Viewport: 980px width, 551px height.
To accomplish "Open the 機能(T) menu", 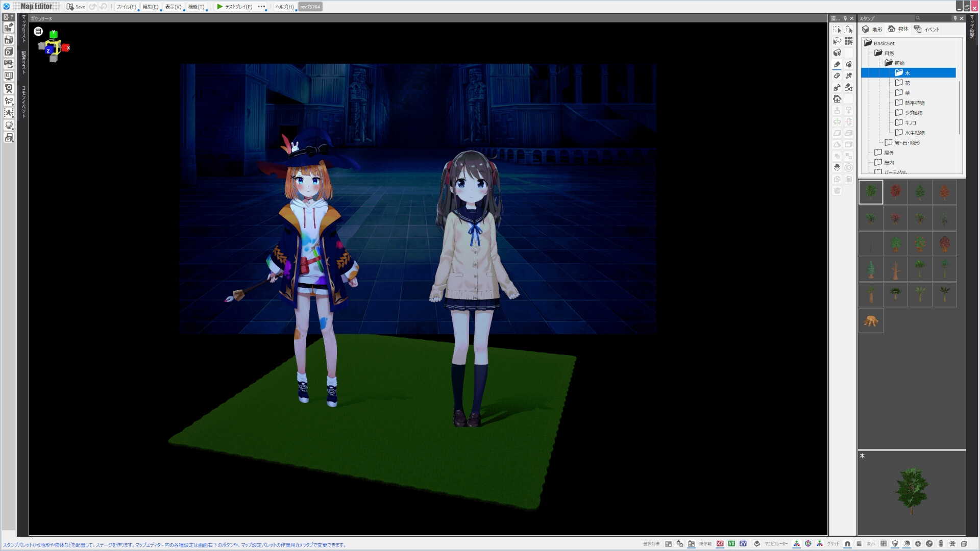I will [x=196, y=7].
